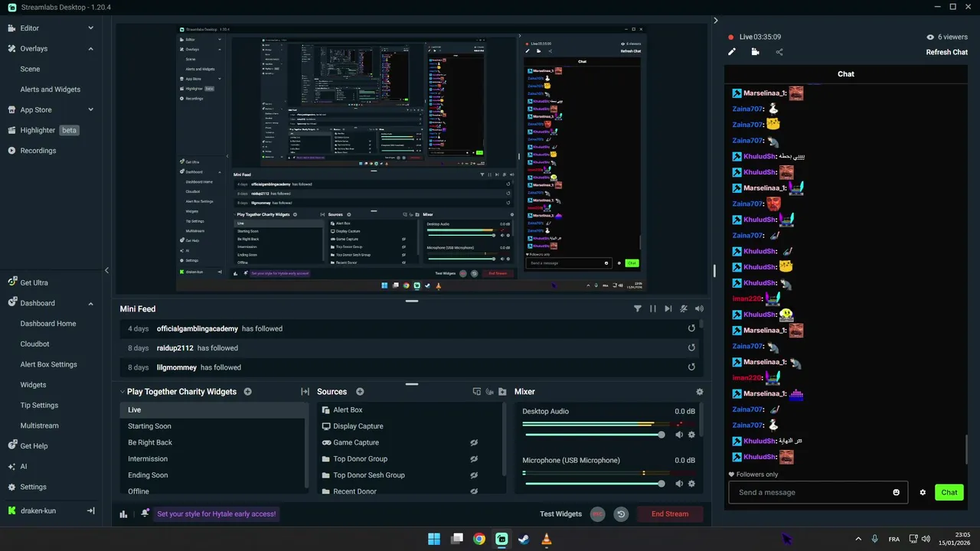Open the Recordings page
The height and width of the screenshot is (551, 980).
(38, 151)
